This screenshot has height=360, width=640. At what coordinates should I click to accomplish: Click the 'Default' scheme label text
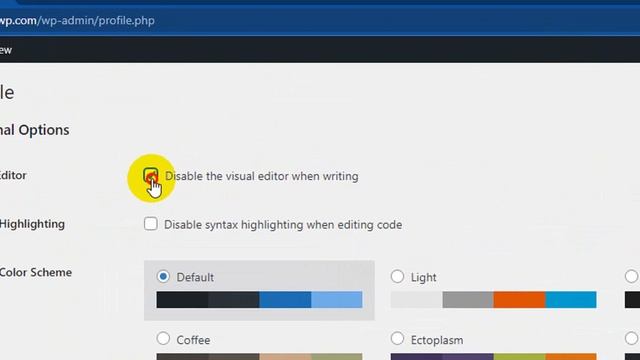195,278
